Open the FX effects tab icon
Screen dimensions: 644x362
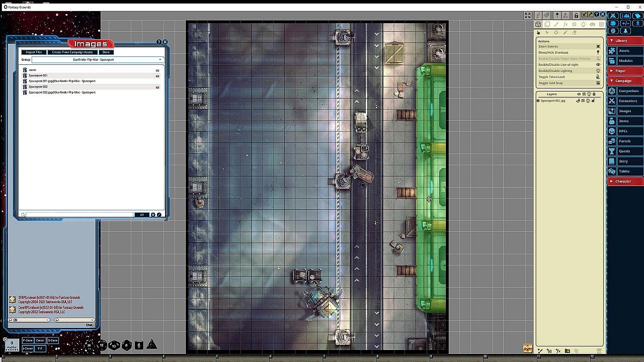pos(565,24)
